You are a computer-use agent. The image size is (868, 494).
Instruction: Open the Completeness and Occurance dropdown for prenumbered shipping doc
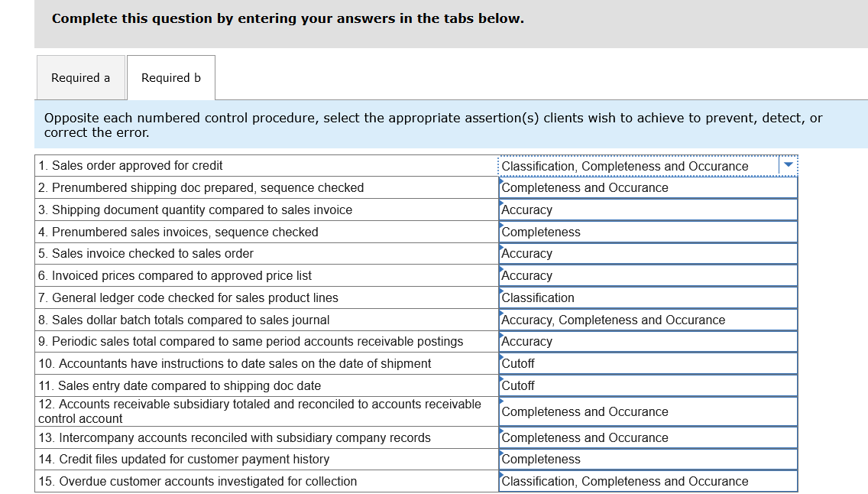[x=648, y=187]
